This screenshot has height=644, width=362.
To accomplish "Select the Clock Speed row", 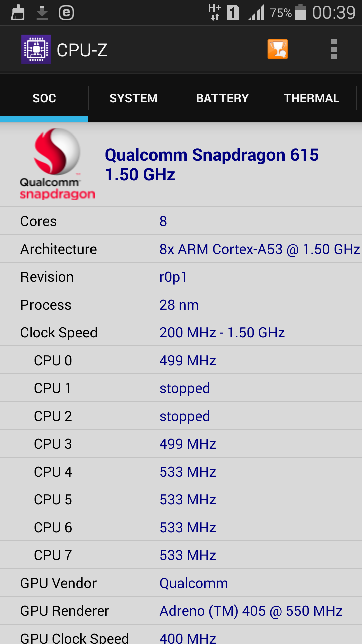I will tap(181, 332).
